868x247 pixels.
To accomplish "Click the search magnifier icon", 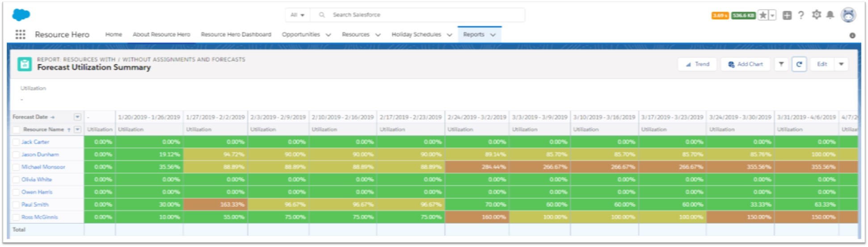I will (x=322, y=15).
